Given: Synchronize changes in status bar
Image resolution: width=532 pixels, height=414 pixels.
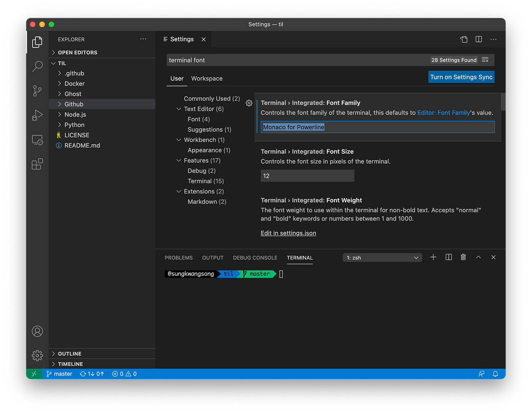Looking at the screenshot, I should [92, 374].
